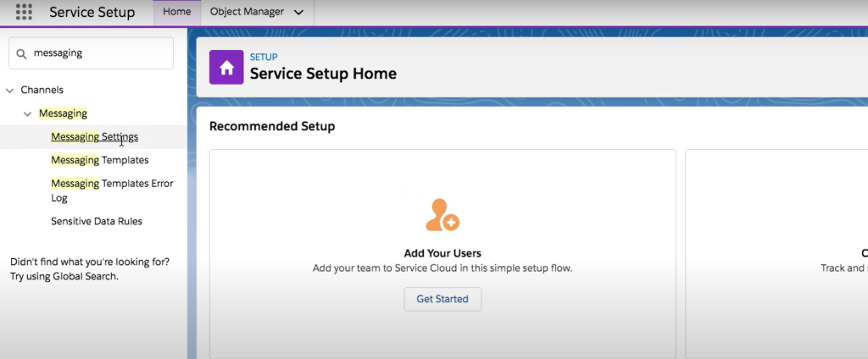Click the 'Add your team to Service Cloud' description
The image size is (868, 359).
click(442, 268)
